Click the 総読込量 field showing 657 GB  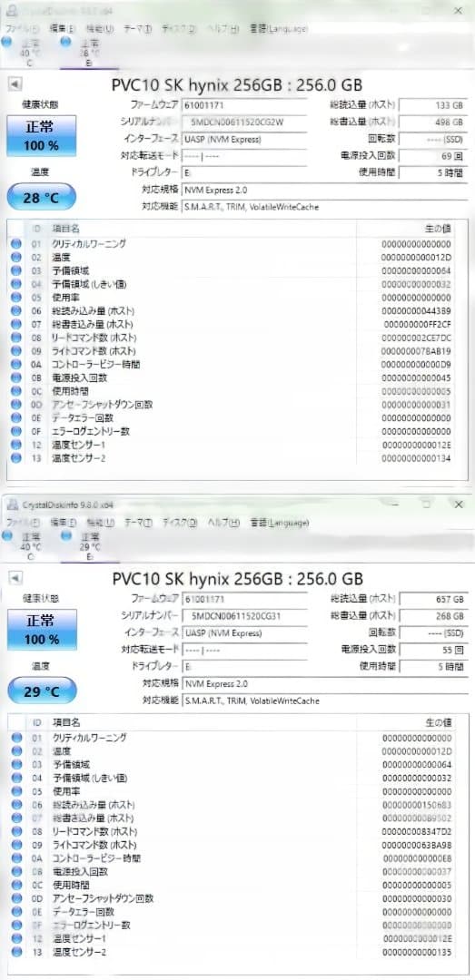click(x=433, y=599)
